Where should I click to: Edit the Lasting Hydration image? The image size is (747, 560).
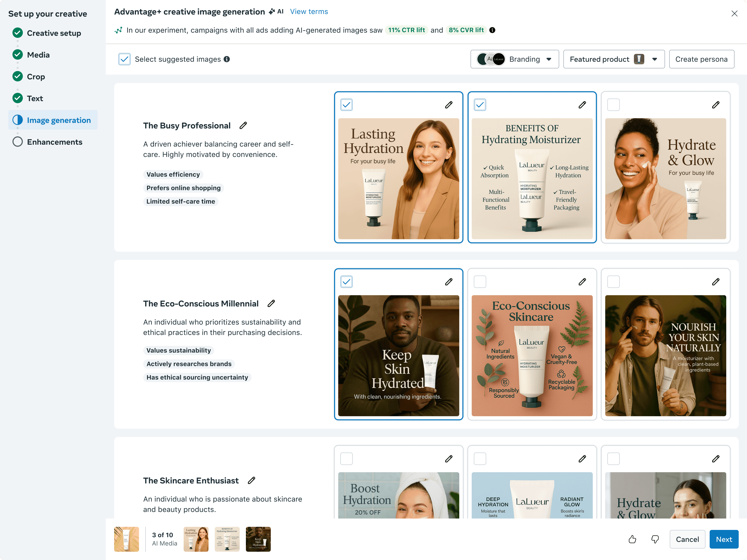tap(448, 105)
